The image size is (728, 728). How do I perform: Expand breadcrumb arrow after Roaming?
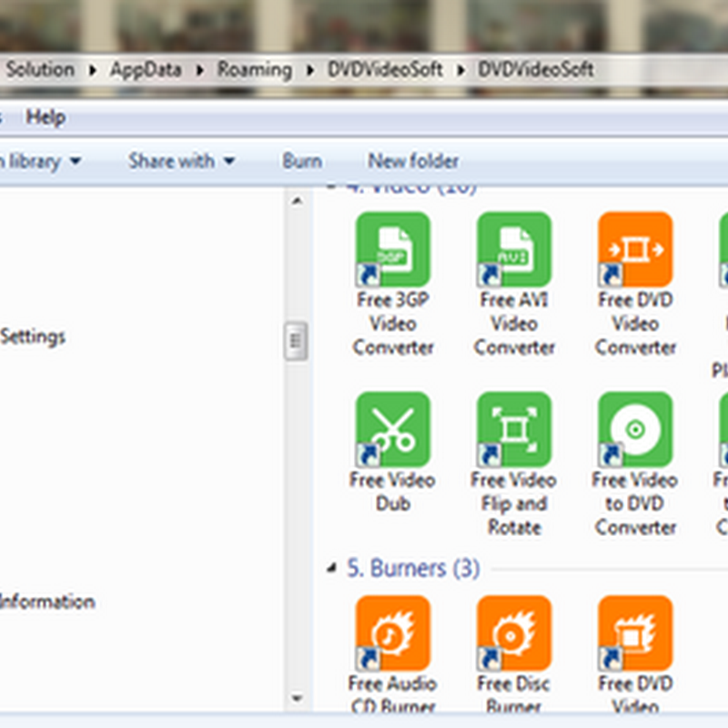tap(310, 70)
